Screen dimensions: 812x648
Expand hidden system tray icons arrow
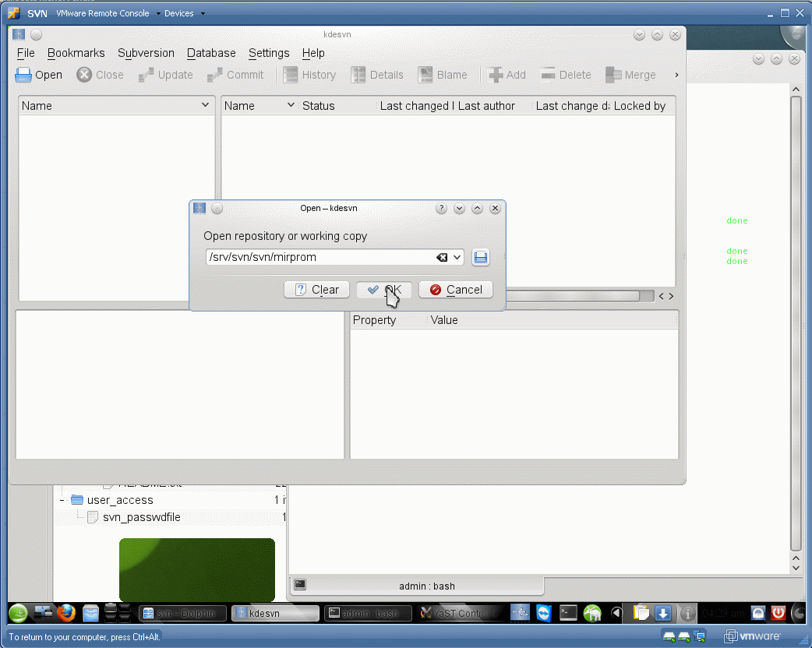616,613
